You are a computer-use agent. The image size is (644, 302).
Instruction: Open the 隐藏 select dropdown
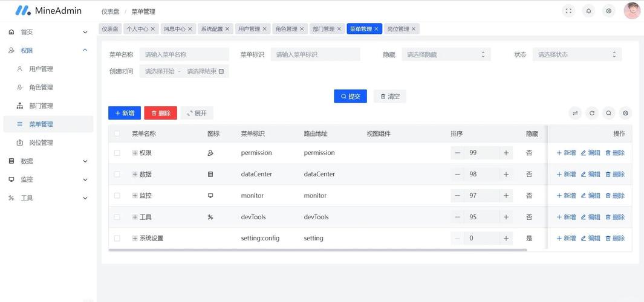[x=446, y=54]
